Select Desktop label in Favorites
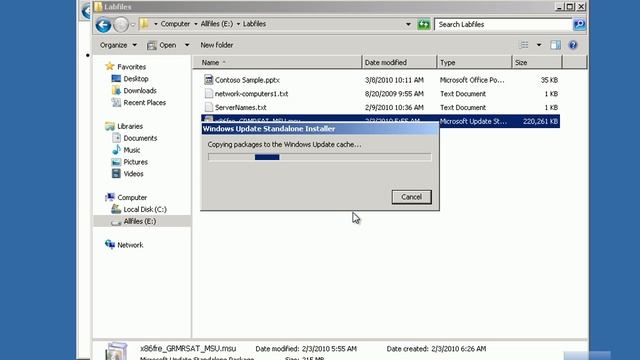This screenshot has width=640, height=360. click(x=136, y=78)
